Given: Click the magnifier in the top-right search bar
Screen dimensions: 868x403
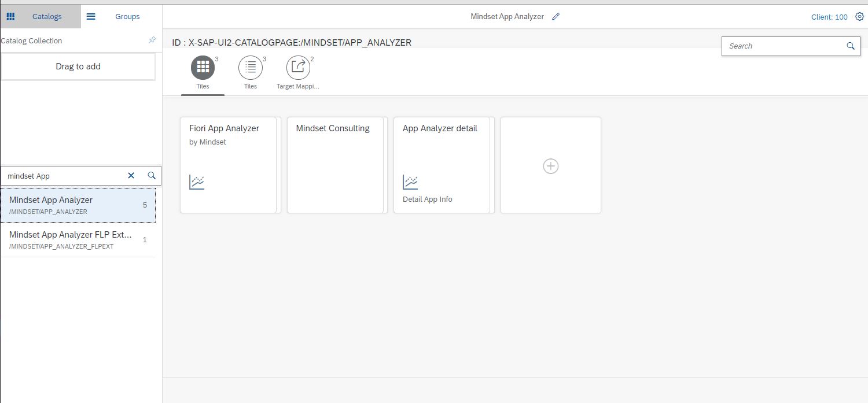Looking at the screenshot, I should click(850, 46).
